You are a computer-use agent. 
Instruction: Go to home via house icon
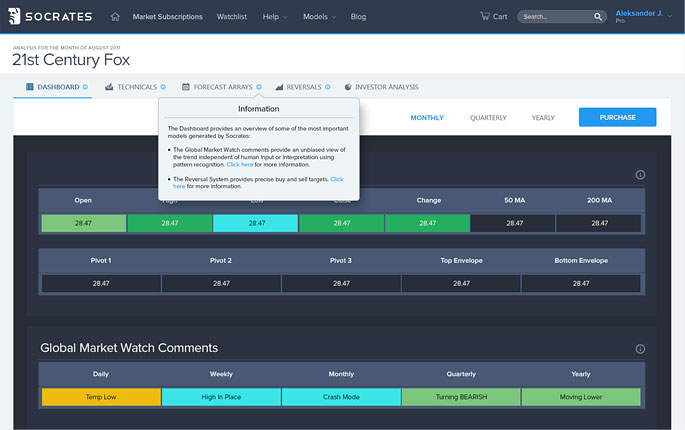pyautogui.click(x=115, y=17)
